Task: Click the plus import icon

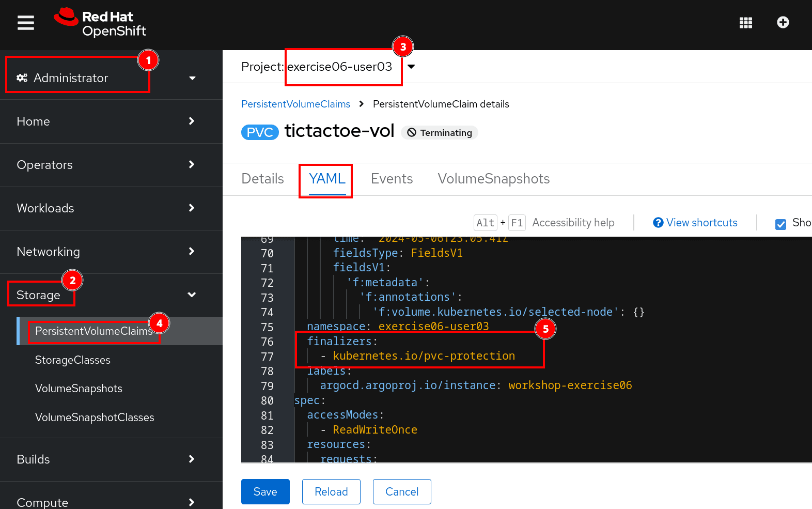Action: [x=783, y=22]
